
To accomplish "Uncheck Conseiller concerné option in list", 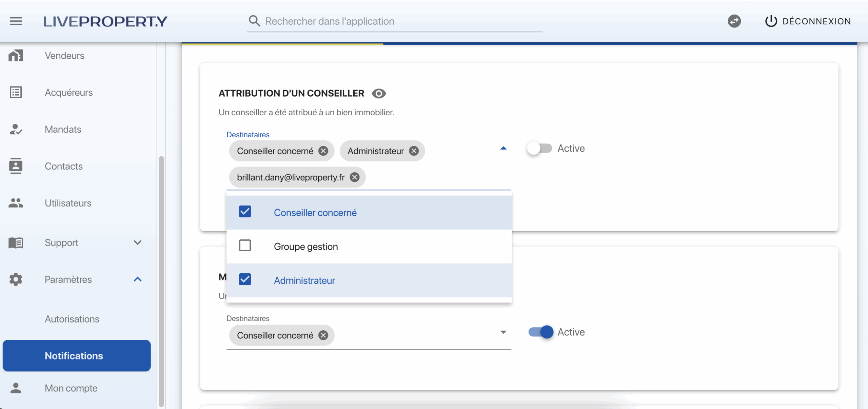I will [x=245, y=212].
